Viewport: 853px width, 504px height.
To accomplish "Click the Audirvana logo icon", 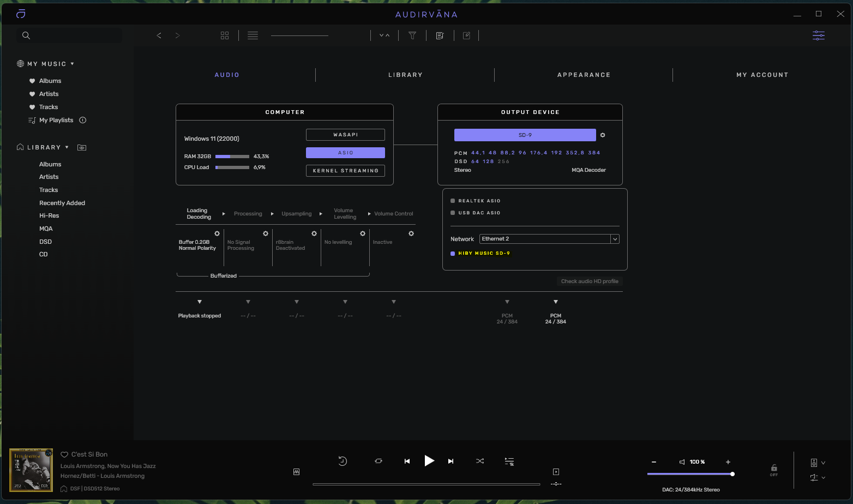I will [21, 14].
